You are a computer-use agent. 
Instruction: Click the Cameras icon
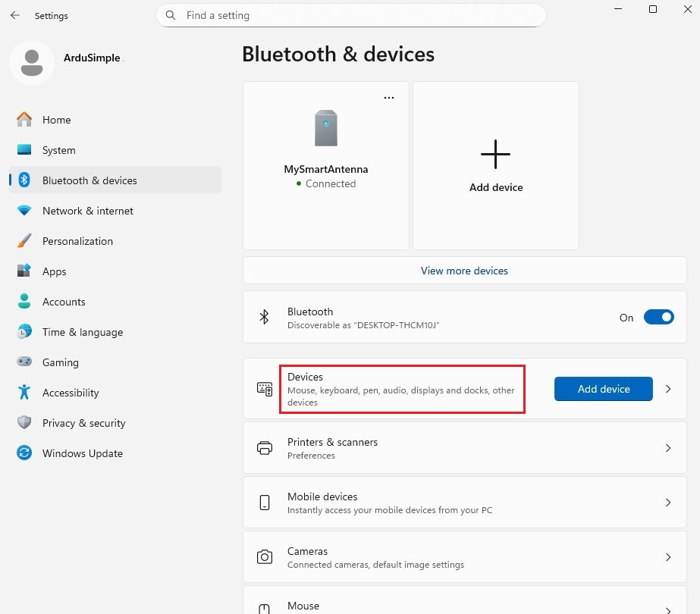pos(265,557)
